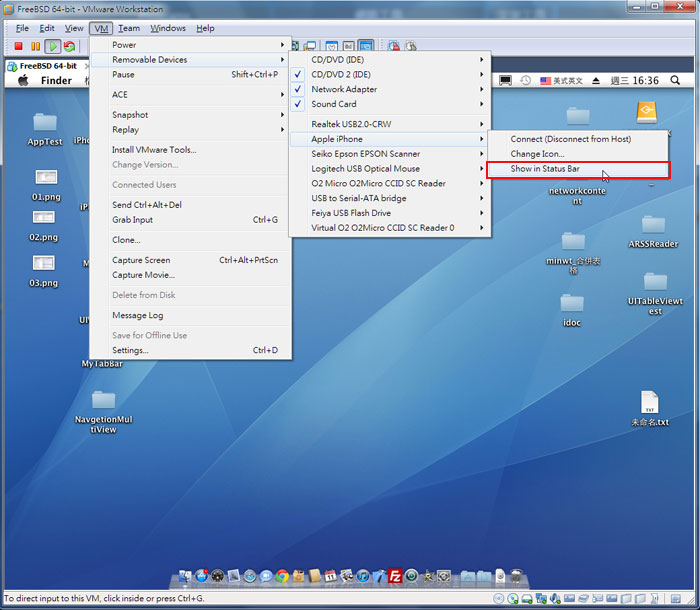
Task: Open the File menu
Action: tap(22, 28)
